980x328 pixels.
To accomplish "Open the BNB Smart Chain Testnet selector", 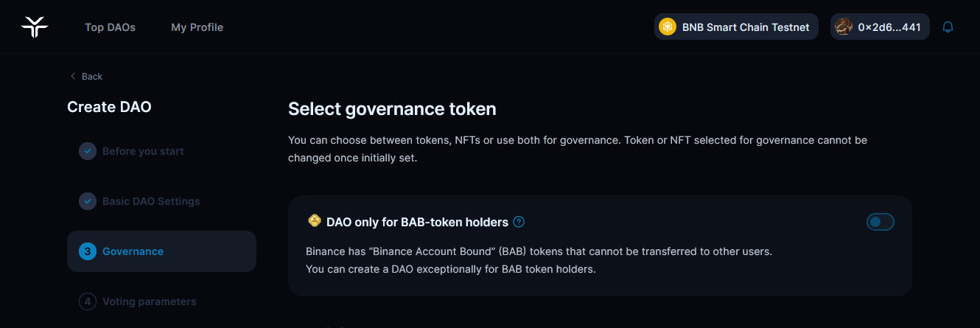I will point(736,27).
